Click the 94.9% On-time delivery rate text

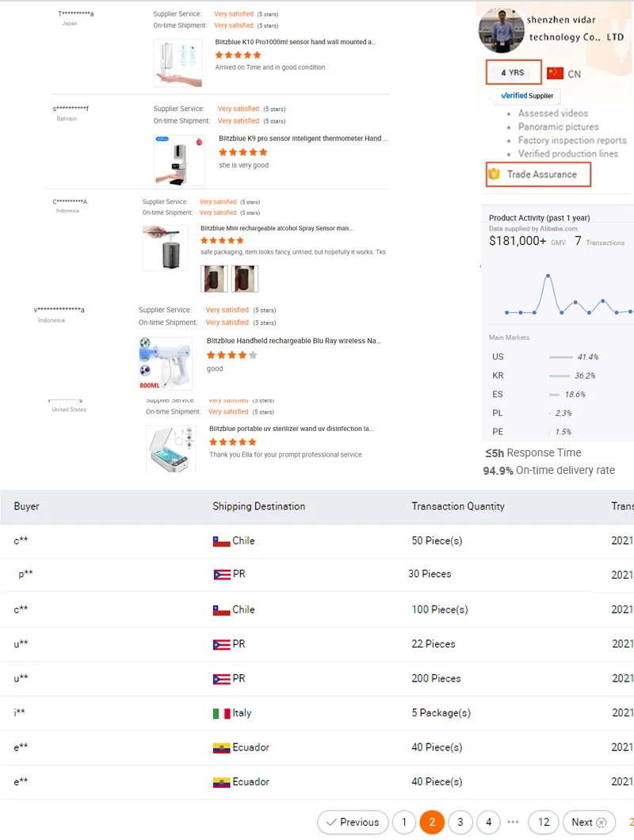548,471
